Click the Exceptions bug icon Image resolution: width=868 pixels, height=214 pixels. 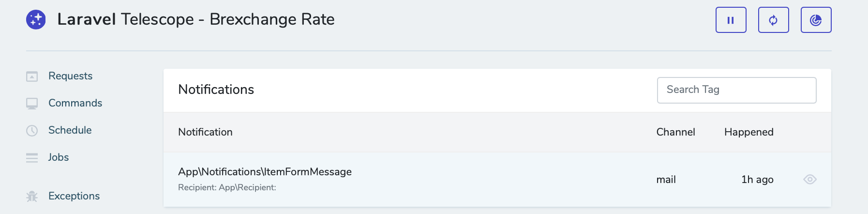click(32, 196)
